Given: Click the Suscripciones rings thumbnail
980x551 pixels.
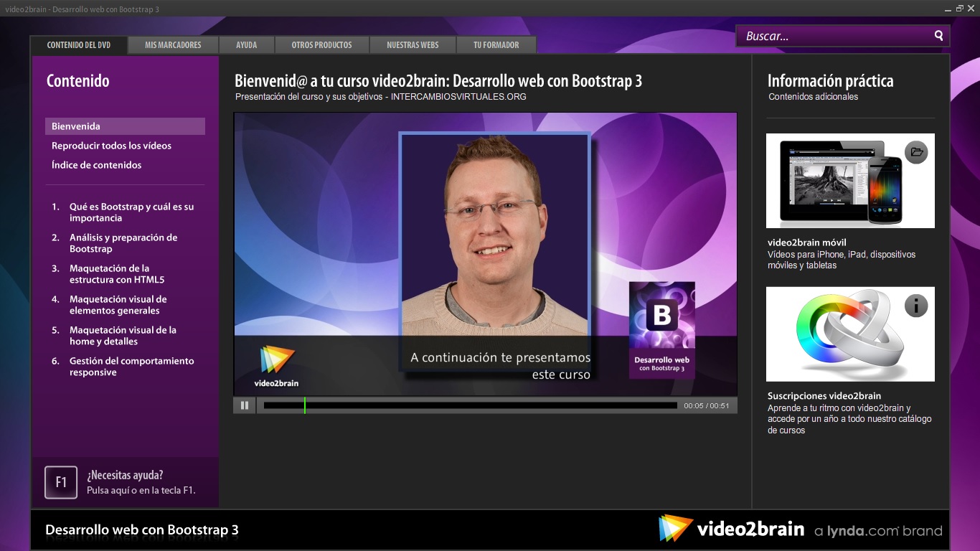Looking at the screenshot, I should coord(850,334).
